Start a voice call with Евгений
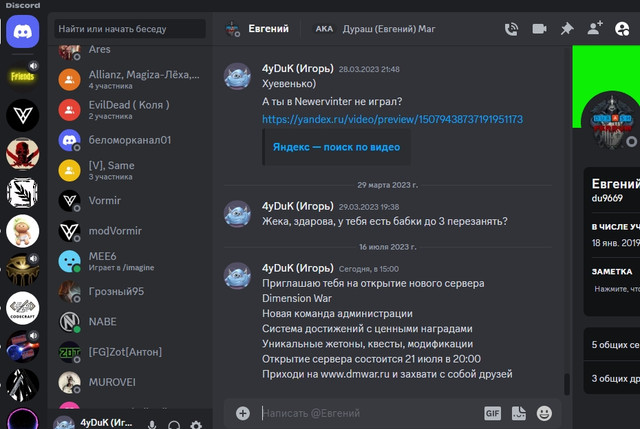This screenshot has width=640, height=429. coord(511,29)
